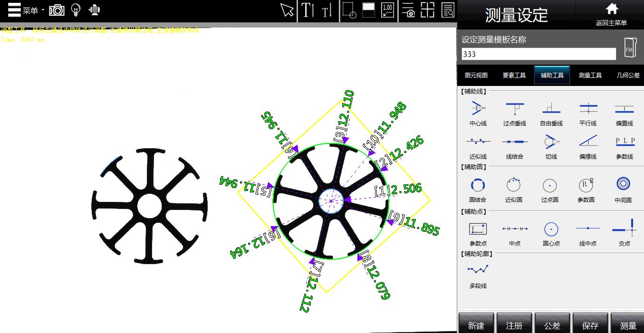The image size is (644, 333).
Task: Click the template name field containing 333
Action: point(538,54)
